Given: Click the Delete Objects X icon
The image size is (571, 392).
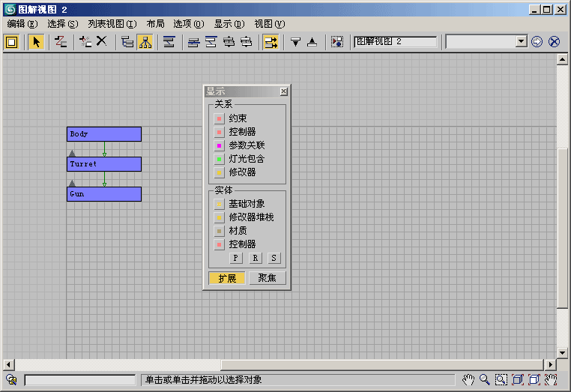Looking at the screenshot, I should 101,42.
